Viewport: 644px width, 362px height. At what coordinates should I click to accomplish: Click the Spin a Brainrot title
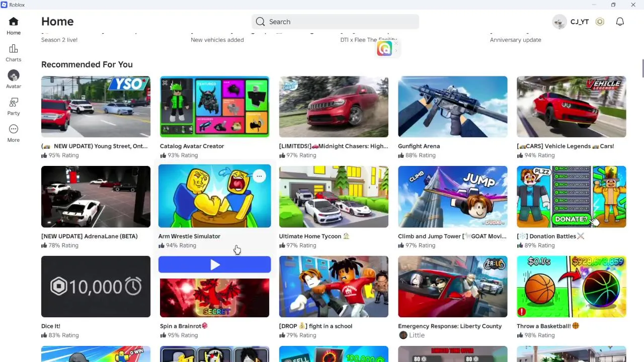[184, 326]
